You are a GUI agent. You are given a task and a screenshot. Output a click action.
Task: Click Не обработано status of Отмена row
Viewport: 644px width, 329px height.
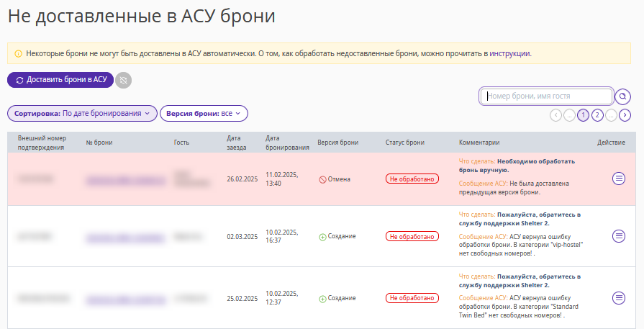click(x=412, y=179)
